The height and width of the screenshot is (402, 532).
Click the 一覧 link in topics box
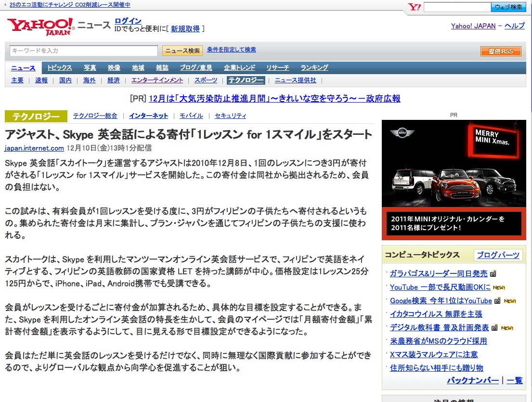click(x=515, y=381)
